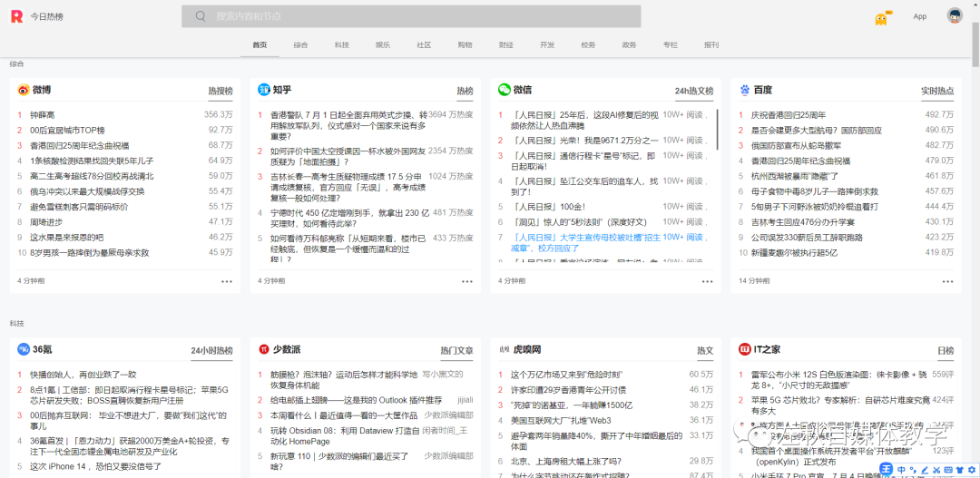
Task: Open the 政务 tab
Action: point(630,45)
